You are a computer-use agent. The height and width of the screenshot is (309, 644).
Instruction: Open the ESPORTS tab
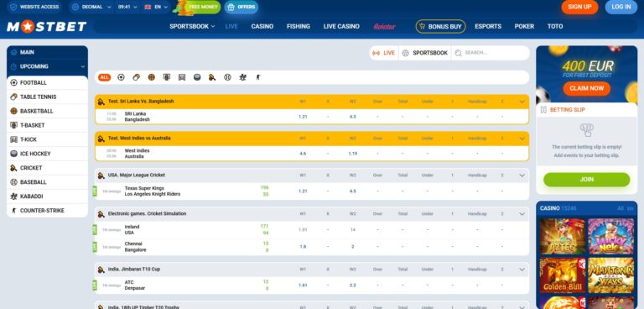click(x=488, y=26)
